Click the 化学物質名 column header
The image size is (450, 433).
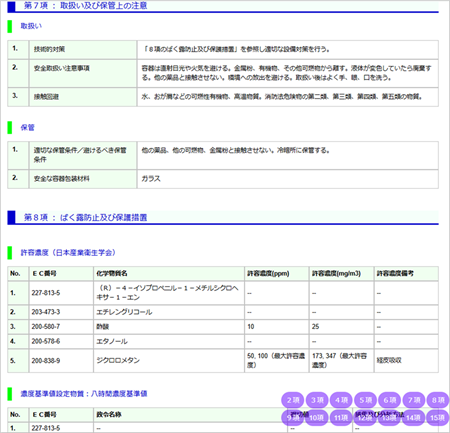pos(112,273)
